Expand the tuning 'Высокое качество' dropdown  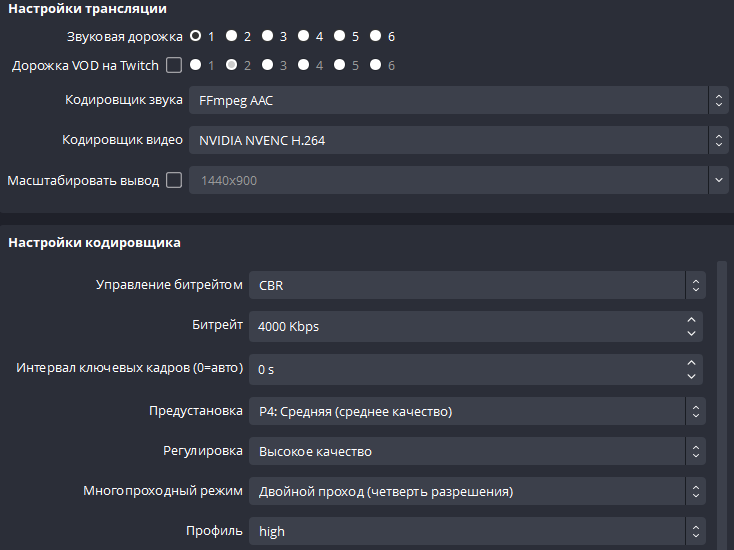[x=475, y=451]
